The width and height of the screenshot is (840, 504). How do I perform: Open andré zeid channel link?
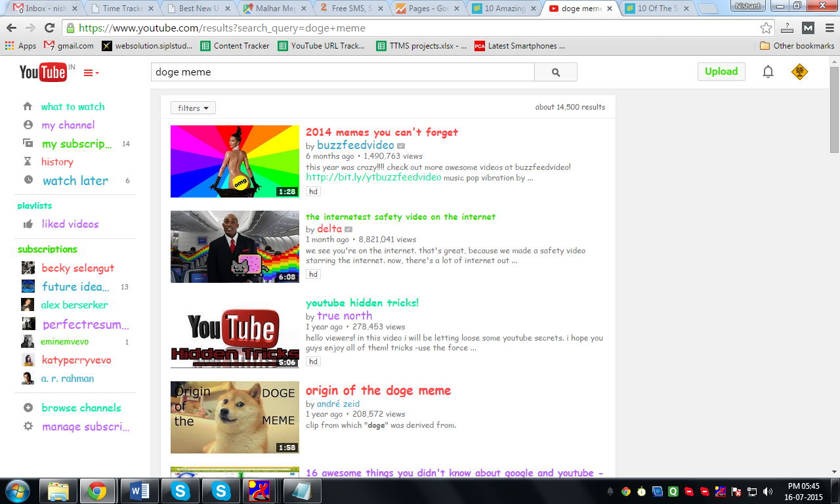(338, 404)
